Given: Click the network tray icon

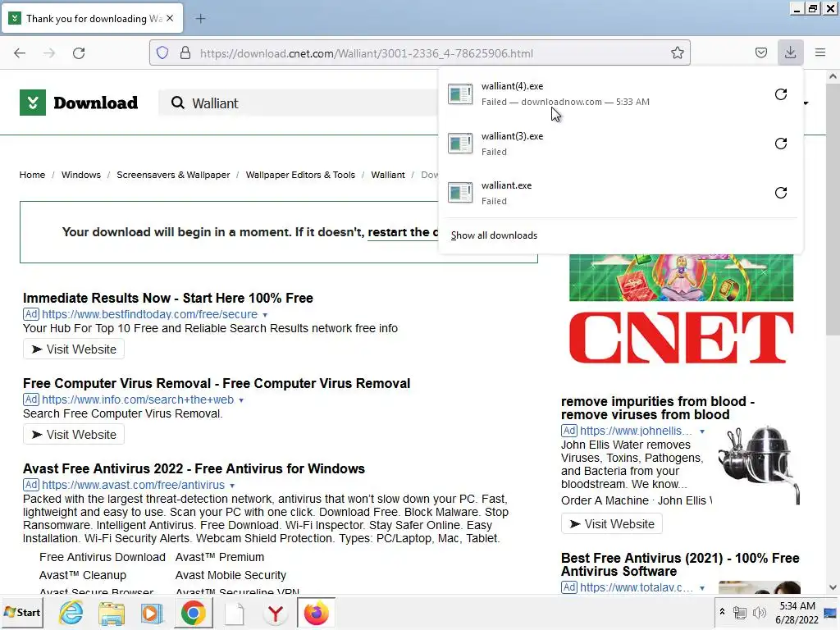Looking at the screenshot, I should point(740,612).
